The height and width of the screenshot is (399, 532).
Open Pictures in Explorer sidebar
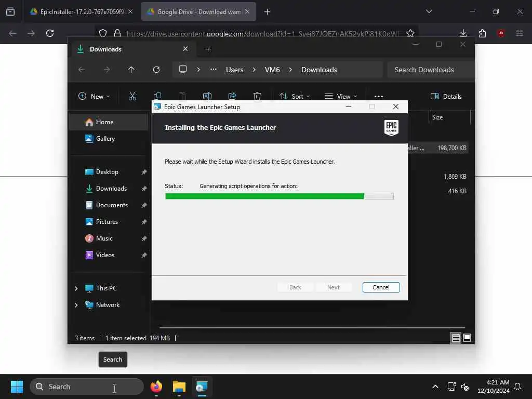(x=109, y=221)
